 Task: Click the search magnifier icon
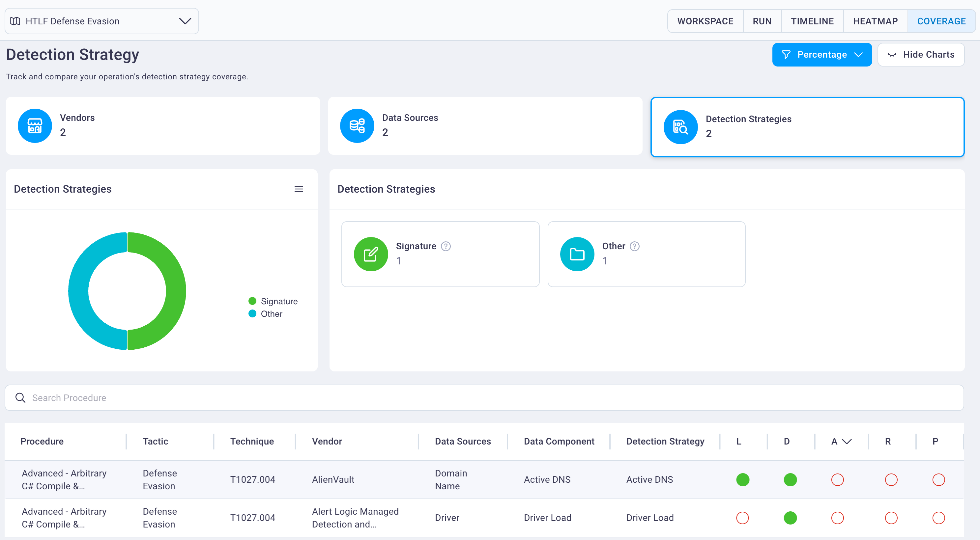[x=20, y=397]
